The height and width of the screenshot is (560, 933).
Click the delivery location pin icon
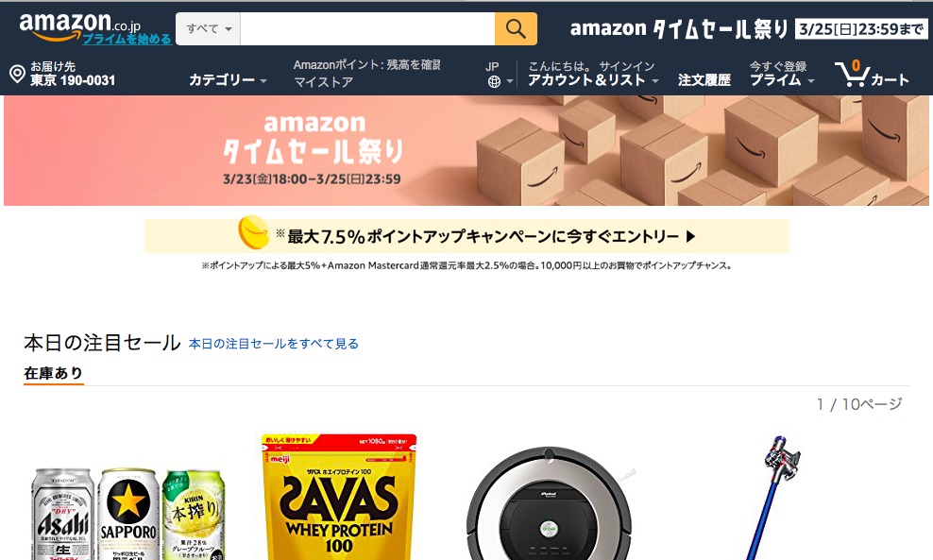(x=17, y=74)
